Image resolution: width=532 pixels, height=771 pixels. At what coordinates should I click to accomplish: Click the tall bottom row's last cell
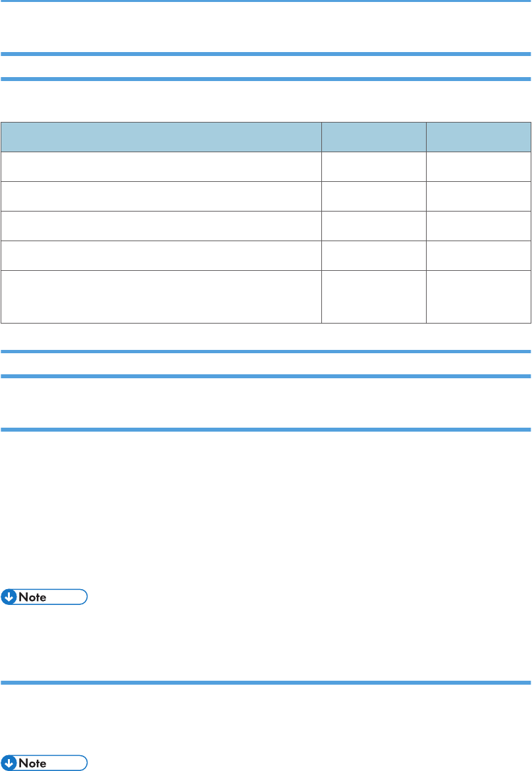tap(479, 297)
